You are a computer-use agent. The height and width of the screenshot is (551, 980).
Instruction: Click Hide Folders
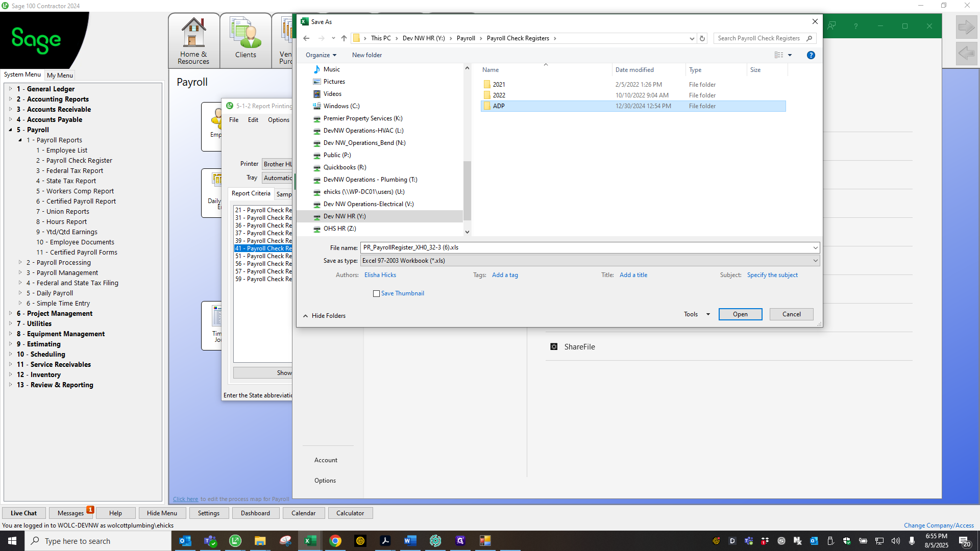[325, 316]
